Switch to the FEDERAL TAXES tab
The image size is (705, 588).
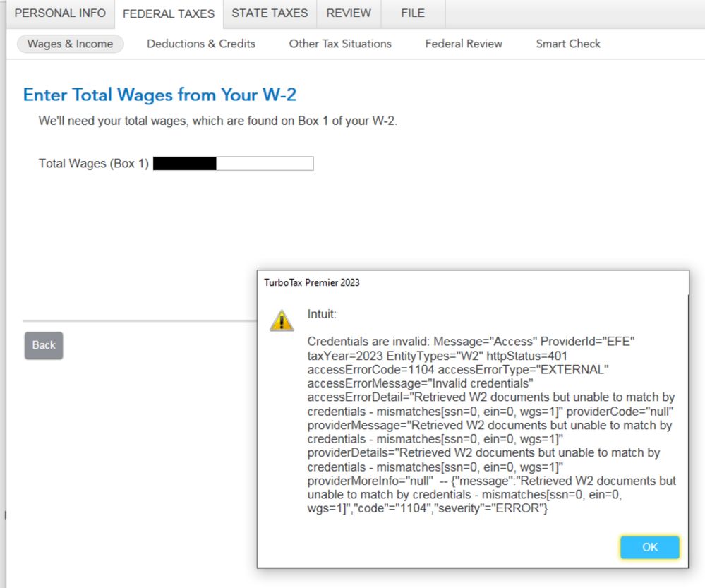169,13
